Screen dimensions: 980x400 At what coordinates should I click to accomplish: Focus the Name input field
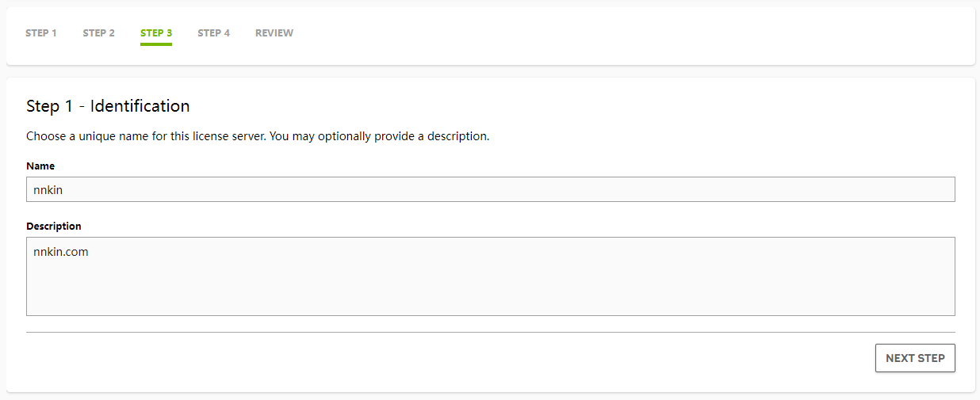[490, 189]
